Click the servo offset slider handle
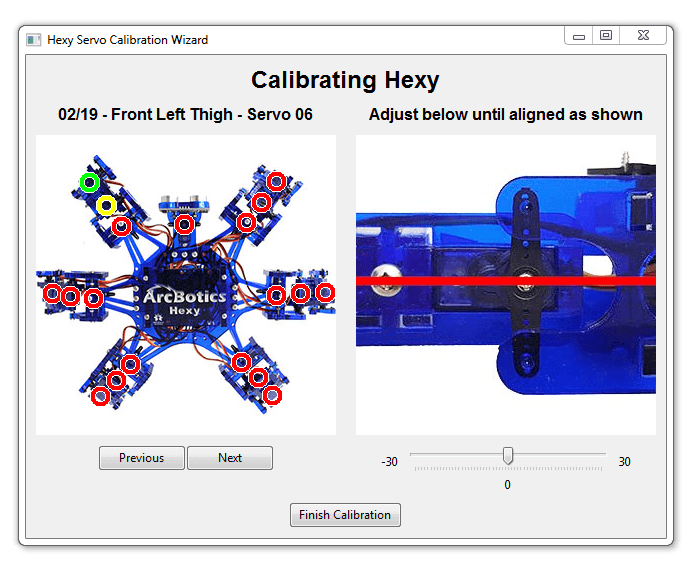The height and width of the screenshot is (572, 699). click(508, 456)
